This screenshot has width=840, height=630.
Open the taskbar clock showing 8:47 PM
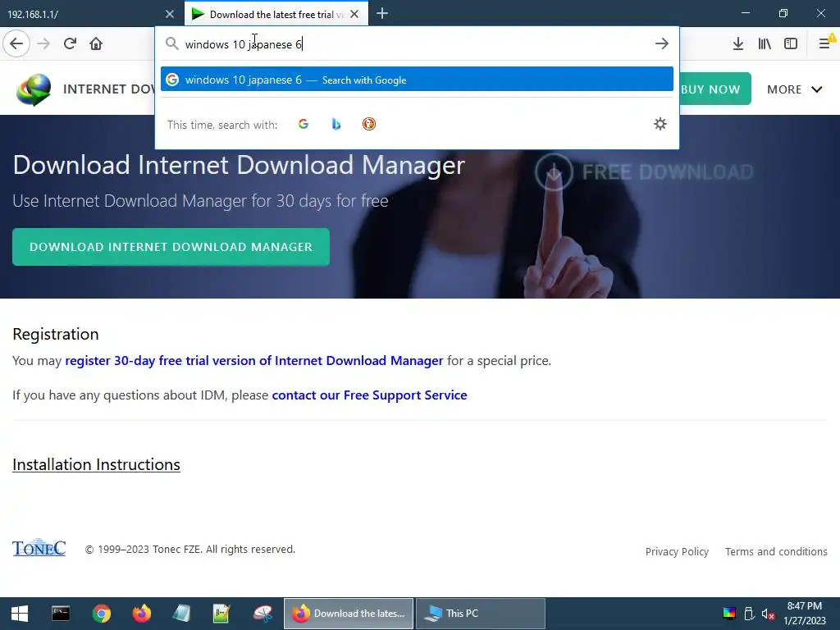805,614
